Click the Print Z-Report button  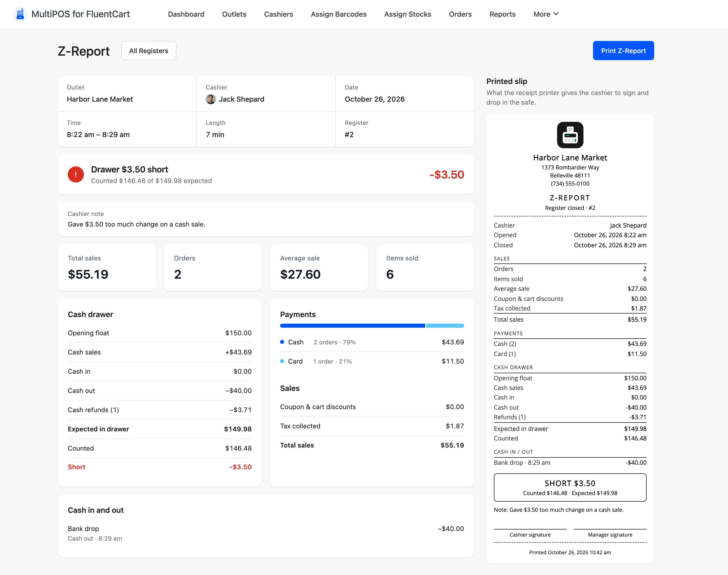(x=623, y=51)
